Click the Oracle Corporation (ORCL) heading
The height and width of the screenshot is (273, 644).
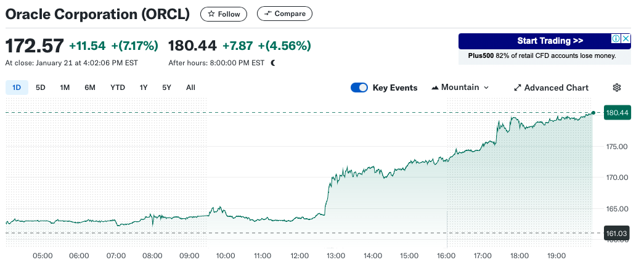click(x=97, y=14)
